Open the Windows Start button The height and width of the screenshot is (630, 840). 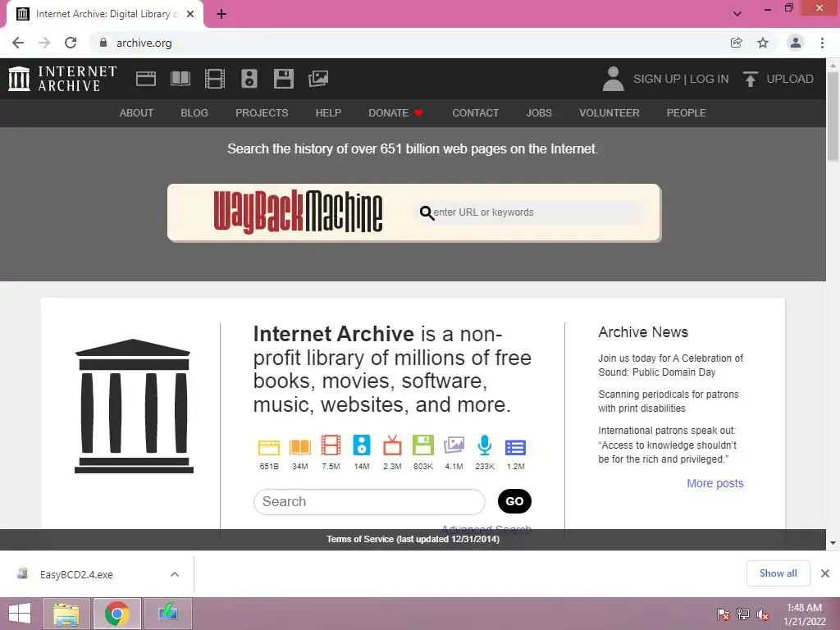click(x=20, y=614)
